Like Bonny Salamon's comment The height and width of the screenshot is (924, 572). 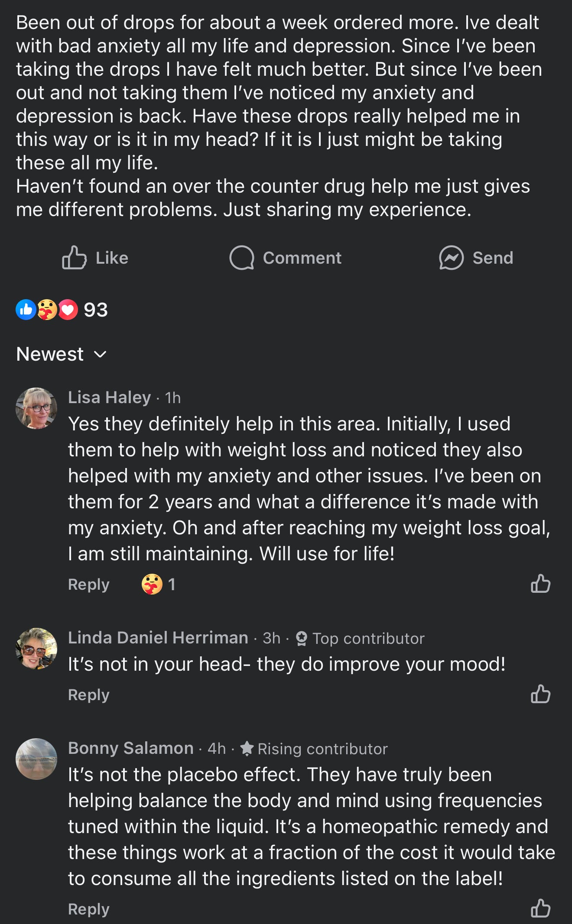click(x=540, y=908)
